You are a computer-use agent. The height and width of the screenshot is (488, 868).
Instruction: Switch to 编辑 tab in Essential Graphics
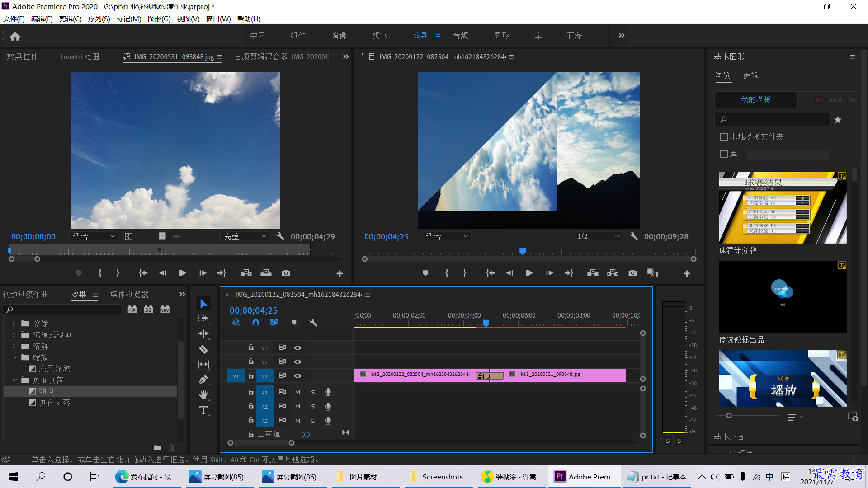pyautogui.click(x=750, y=75)
